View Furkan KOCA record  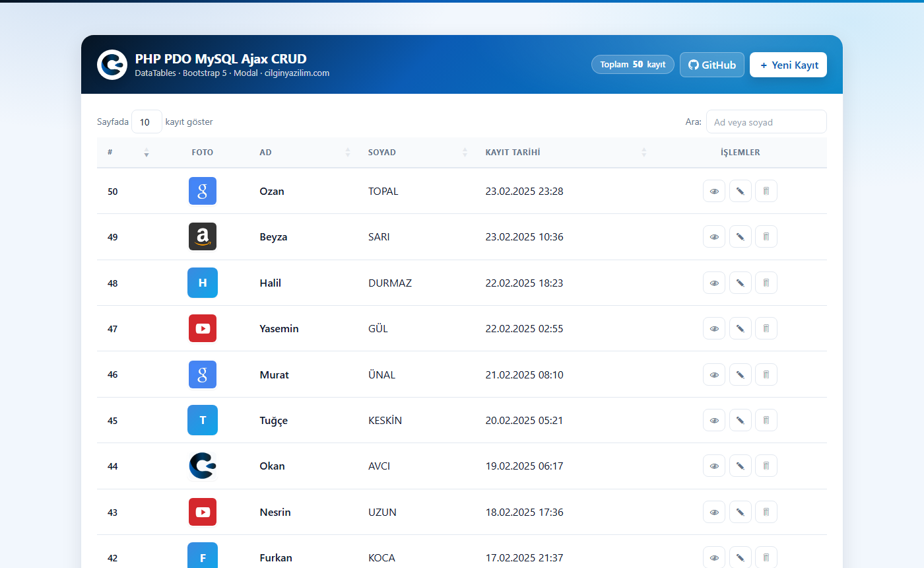click(714, 557)
